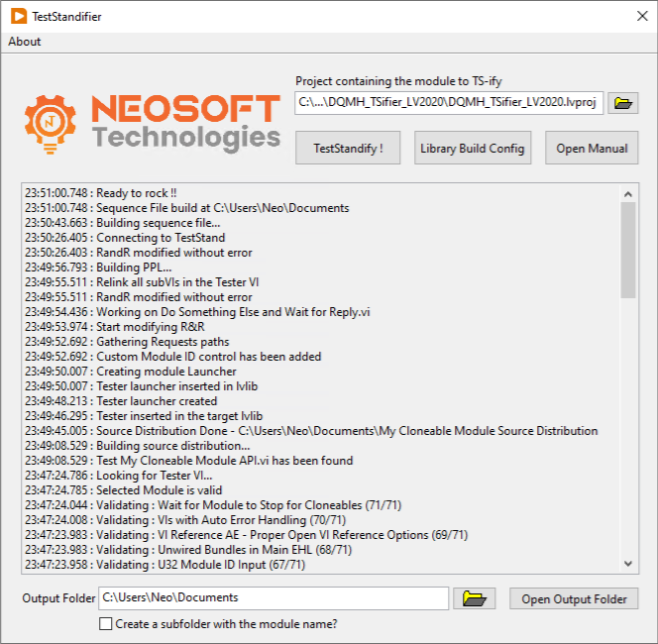Select 'Relink all subVIs in the Tester VI' line

point(142,282)
